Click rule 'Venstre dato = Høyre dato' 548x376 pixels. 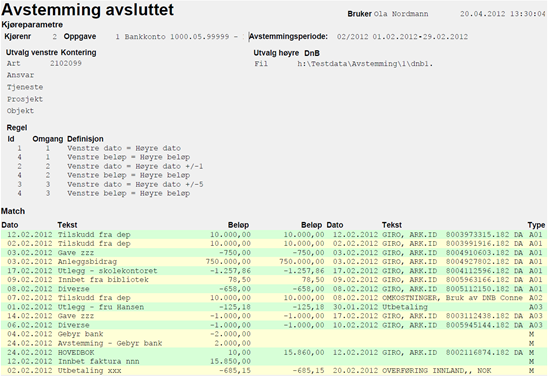coord(124,148)
